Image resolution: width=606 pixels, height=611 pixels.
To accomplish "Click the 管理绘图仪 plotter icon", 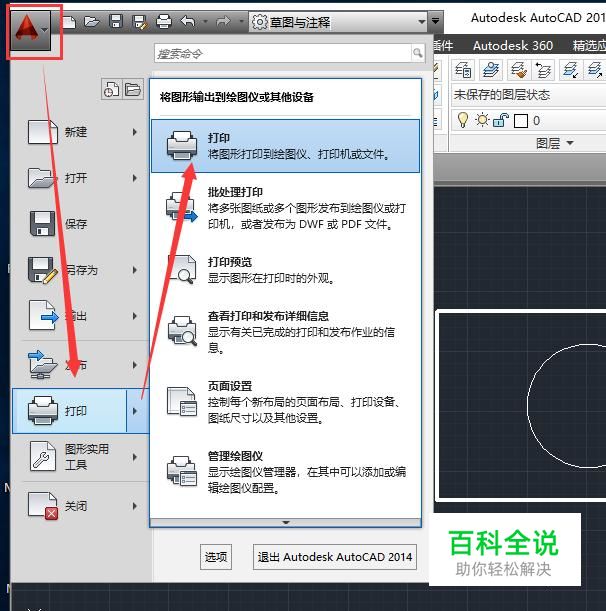I will point(182,471).
